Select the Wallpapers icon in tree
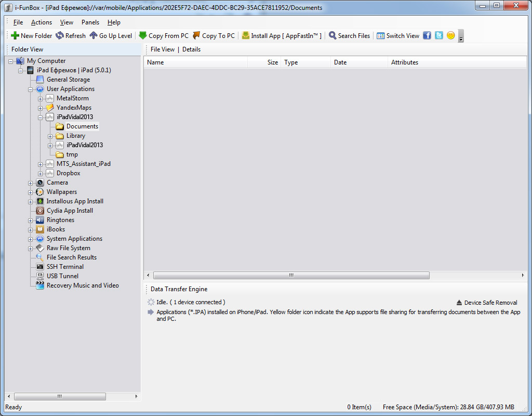 40,192
